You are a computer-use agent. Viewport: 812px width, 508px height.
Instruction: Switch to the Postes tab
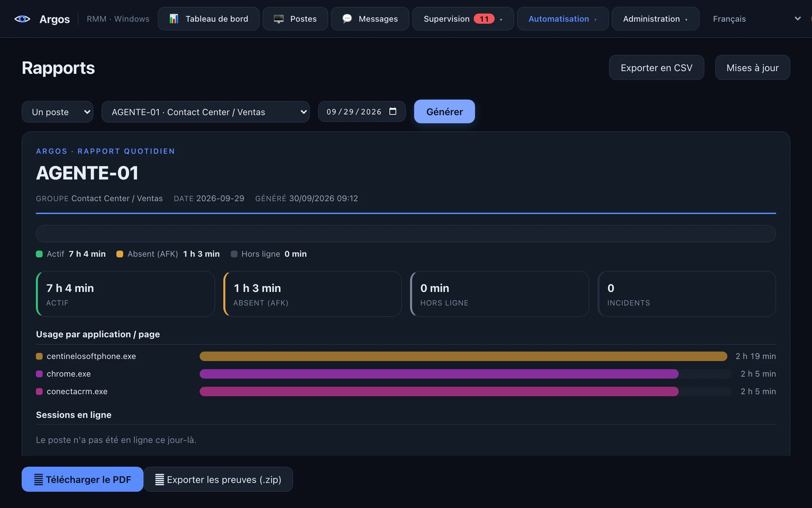click(295, 19)
